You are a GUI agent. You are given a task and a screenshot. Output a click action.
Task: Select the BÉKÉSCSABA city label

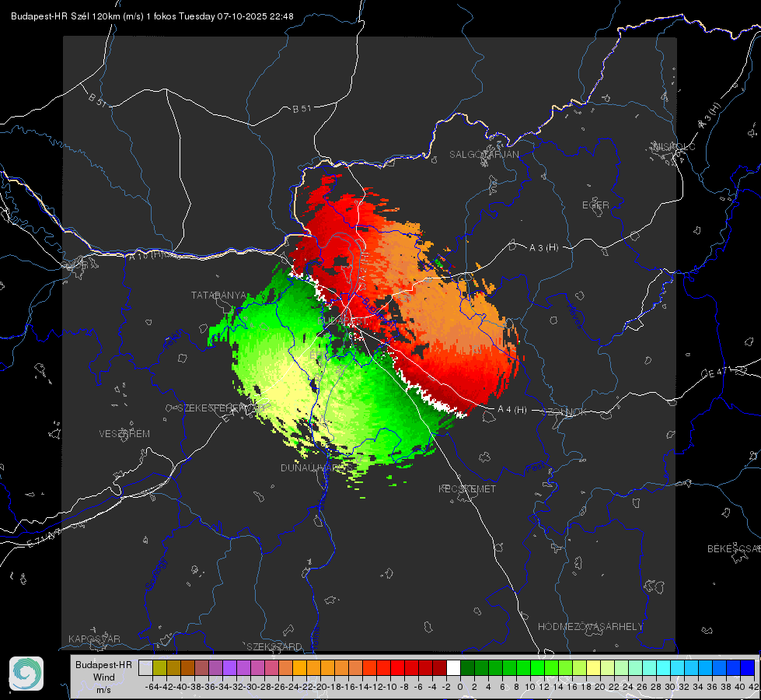click(734, 549)
